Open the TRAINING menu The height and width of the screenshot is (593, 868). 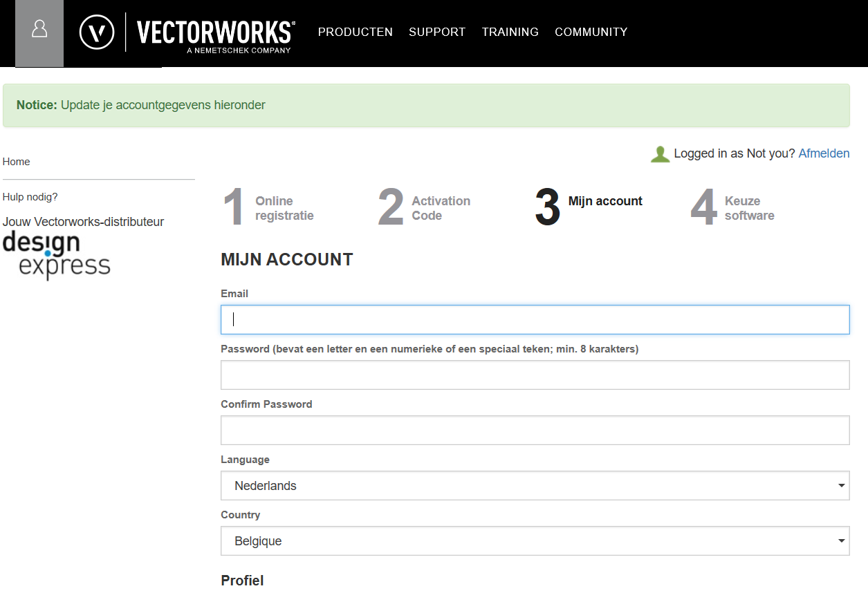coord(510,32)
